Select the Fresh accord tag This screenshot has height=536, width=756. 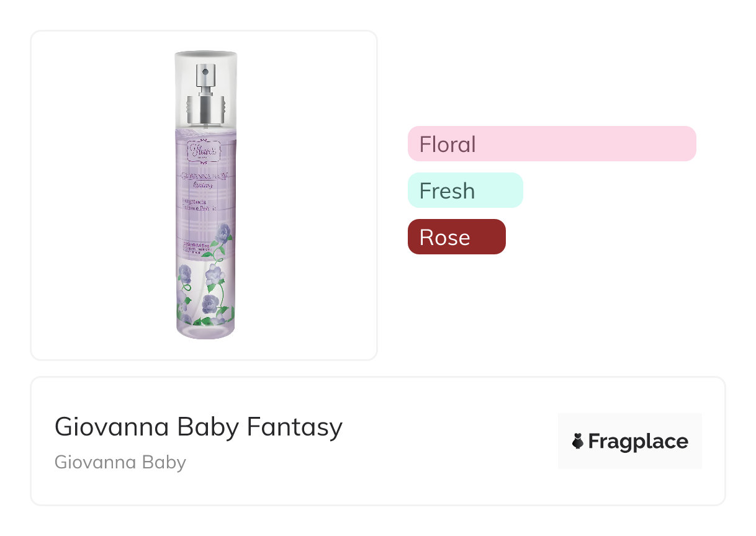tap(465, 190)
